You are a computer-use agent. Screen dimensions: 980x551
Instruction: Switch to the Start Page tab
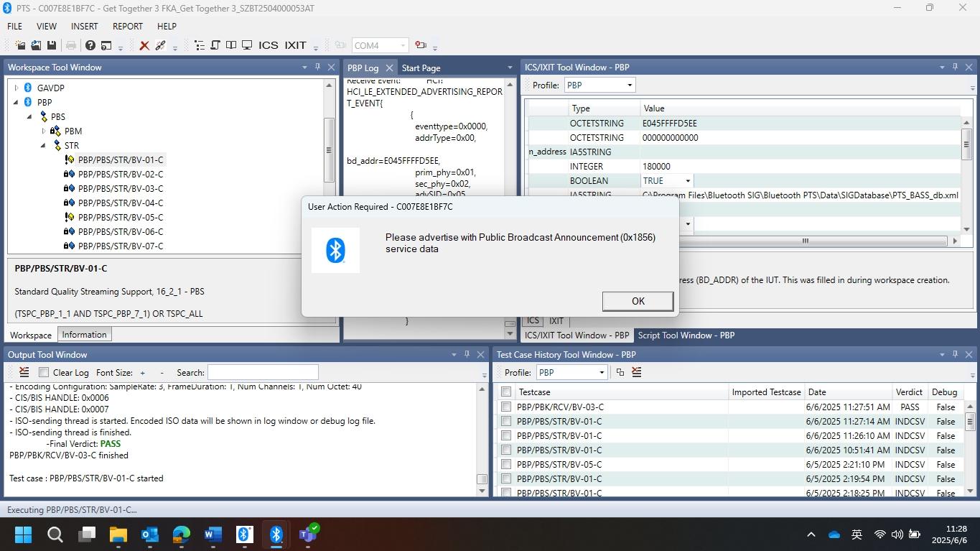tap(421, 68)
